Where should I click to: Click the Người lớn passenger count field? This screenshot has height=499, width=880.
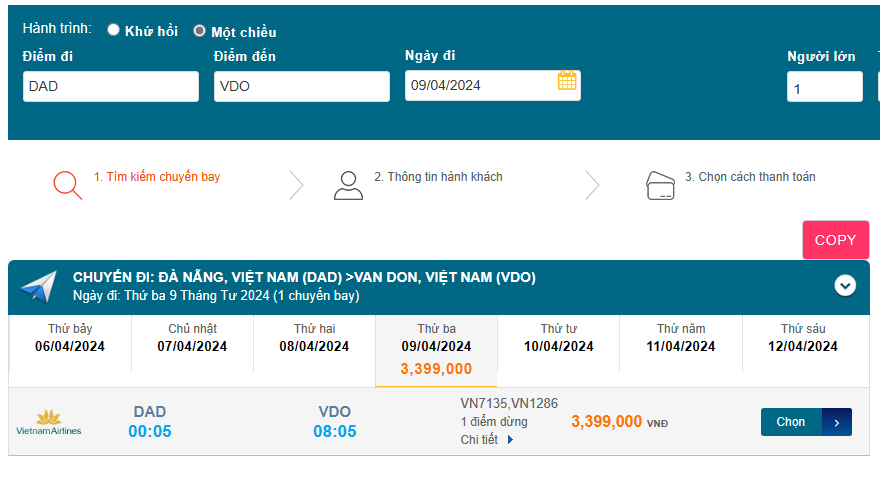[x=824, y=88]
